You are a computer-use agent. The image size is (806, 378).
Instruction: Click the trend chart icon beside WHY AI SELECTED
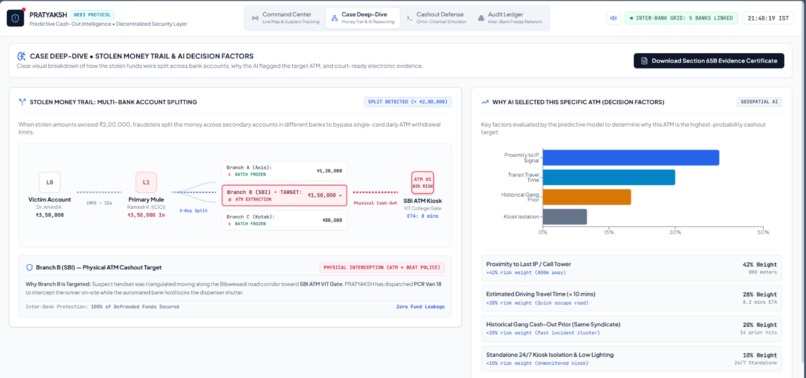(x=485, y=102)
